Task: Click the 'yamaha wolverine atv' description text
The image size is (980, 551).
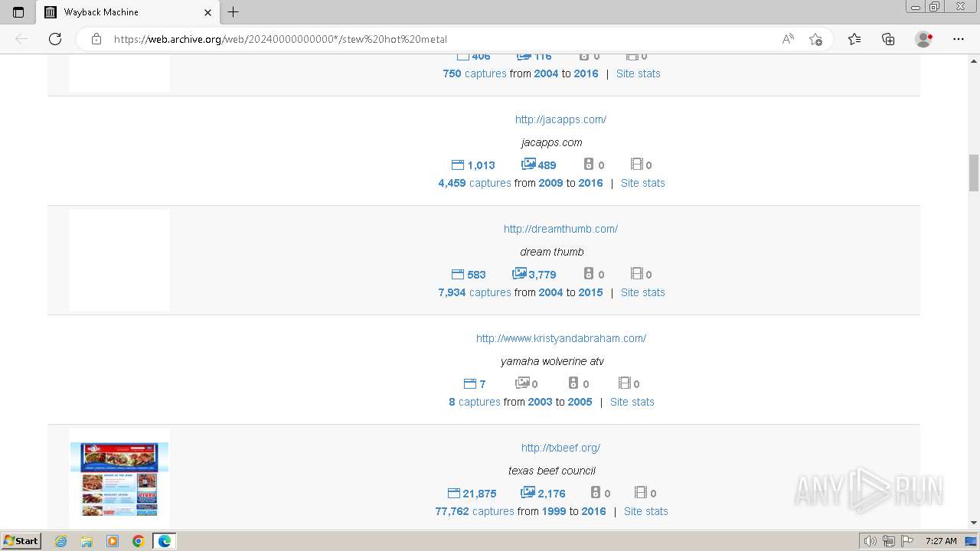Action: pos(551,361)
